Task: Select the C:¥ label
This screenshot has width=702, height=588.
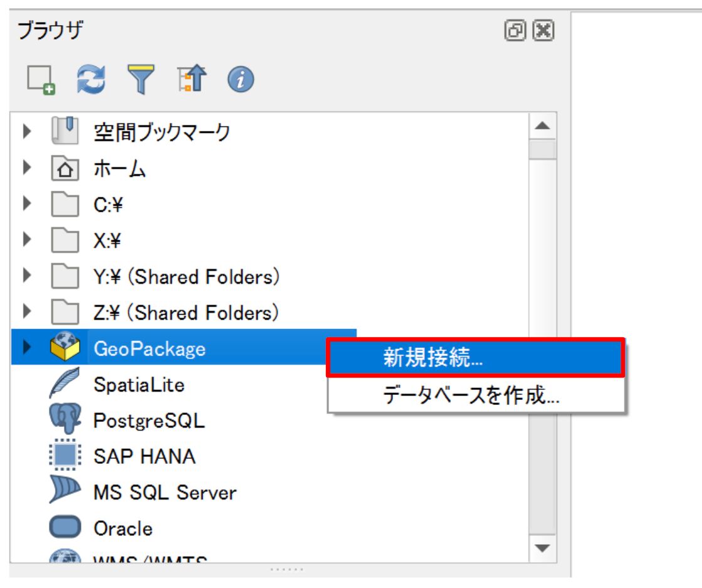Action: 108,205
